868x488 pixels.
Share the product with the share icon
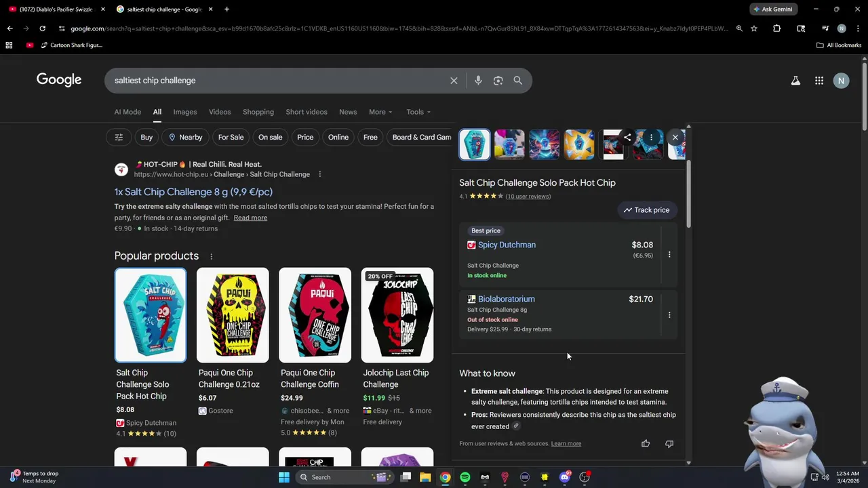click(627, 138)
